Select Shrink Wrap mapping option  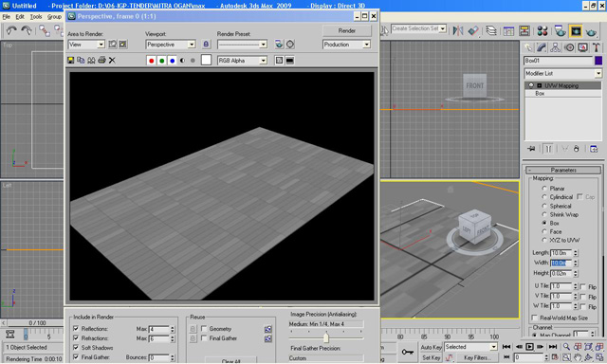544,214
